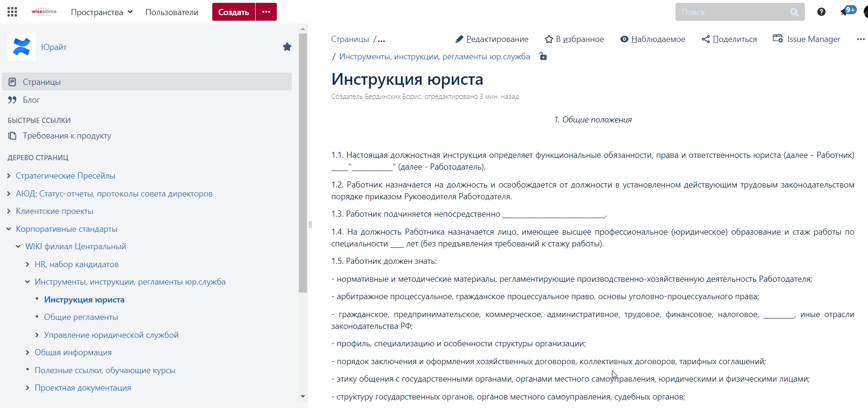
Task: Open the HR, набор кандидатов page
Action: (x=77, y=264)
